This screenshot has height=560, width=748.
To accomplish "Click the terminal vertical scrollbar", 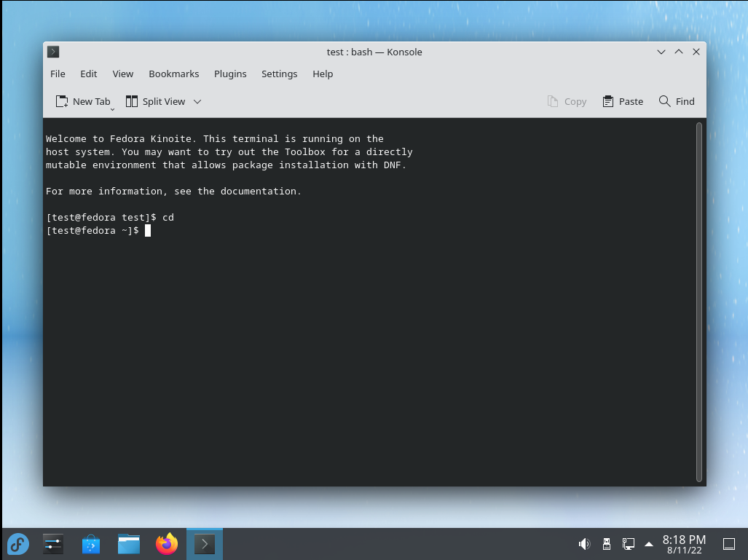I will tap(699, 302).
